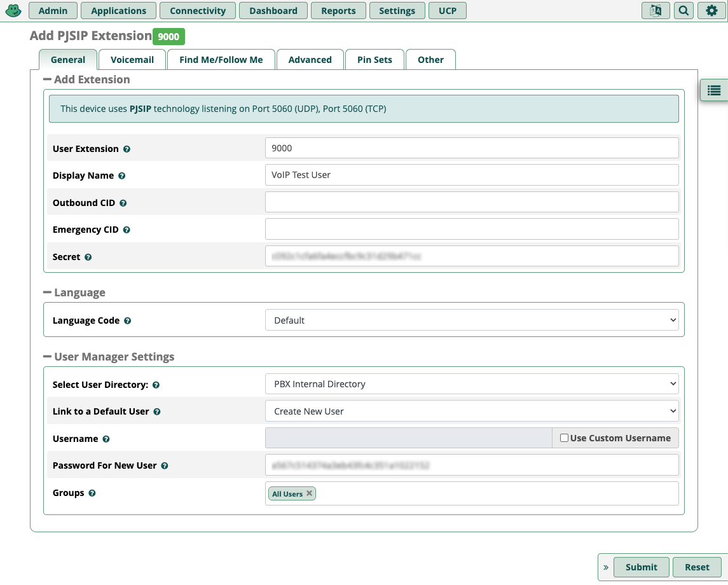Open the language translation icon
The width and height of the screenshot is (728, 585).
coord(655,10)
